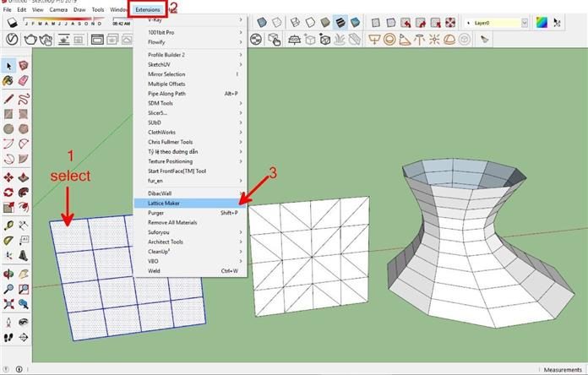Start V-Ray interactive render teapot-hand icon
This screenshot has height=375, width=588.
tap(46, 40)
